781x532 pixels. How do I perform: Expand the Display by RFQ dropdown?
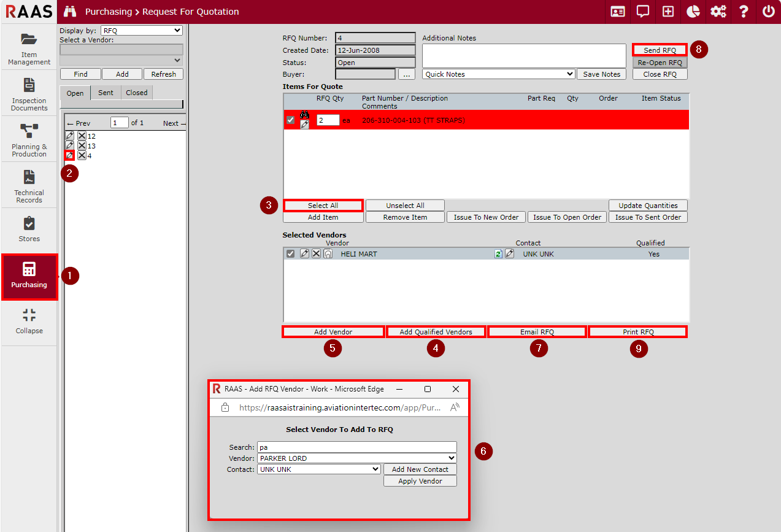142,31
